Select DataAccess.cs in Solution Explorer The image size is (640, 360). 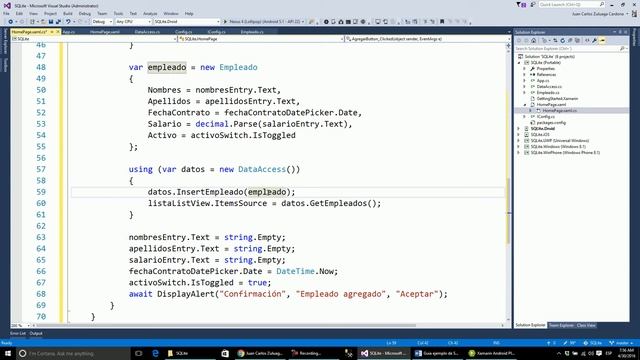click(549, 87)
